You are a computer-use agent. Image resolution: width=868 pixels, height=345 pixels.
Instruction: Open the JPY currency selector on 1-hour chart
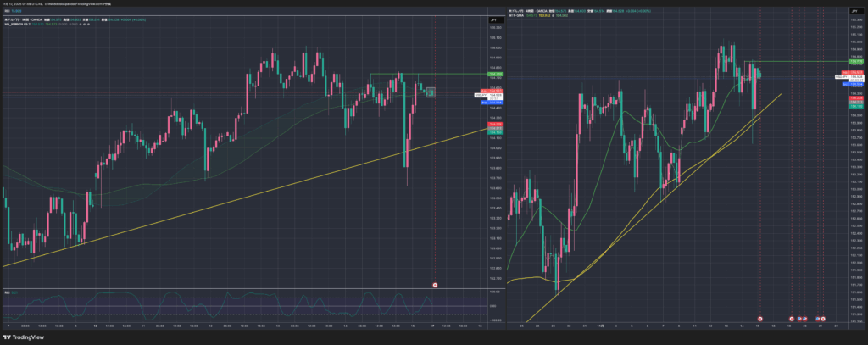tap(494, 17)
